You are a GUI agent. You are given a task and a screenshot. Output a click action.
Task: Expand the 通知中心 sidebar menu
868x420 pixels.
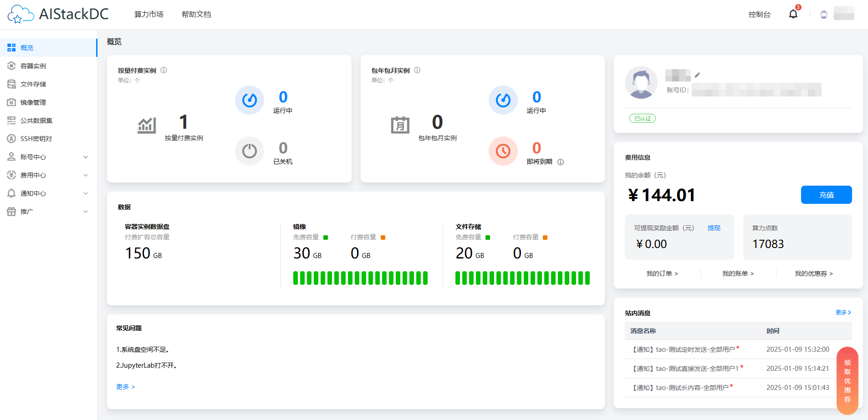click(48, 193)
